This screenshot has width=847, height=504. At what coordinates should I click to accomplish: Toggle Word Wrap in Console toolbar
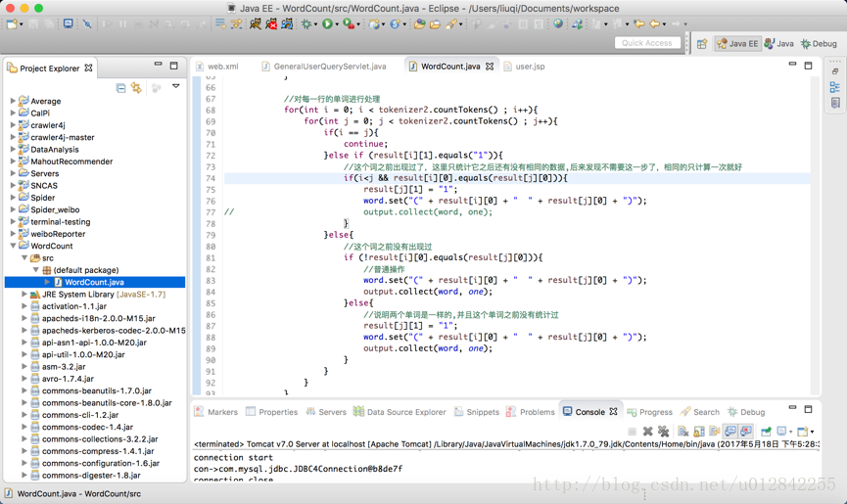click(715, 432)
